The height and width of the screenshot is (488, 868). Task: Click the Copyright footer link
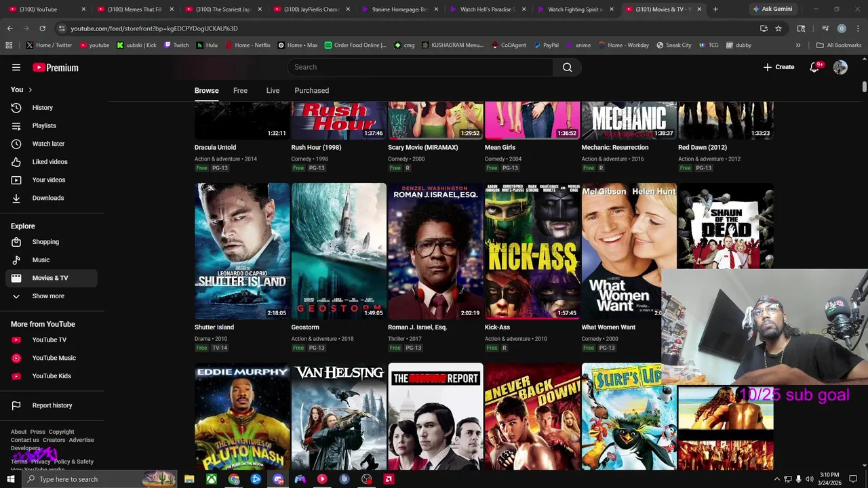click(x=61, y=432)
